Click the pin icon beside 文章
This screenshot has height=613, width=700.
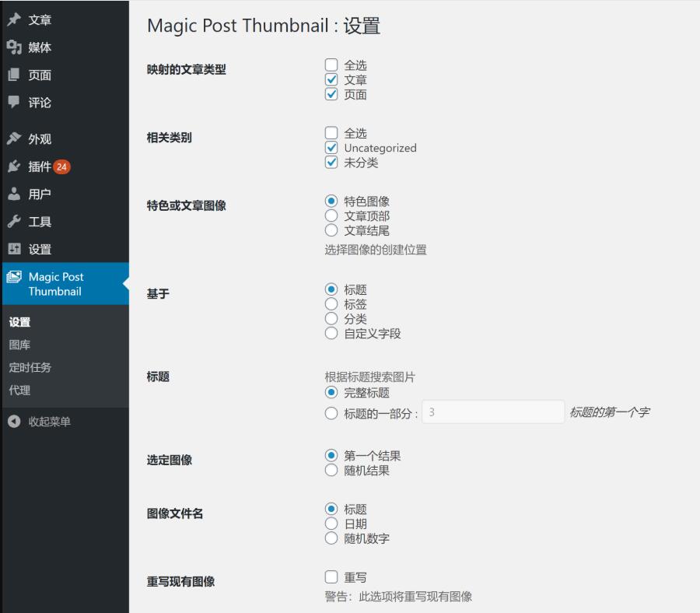pyautogui.click(x=14, y=19)
